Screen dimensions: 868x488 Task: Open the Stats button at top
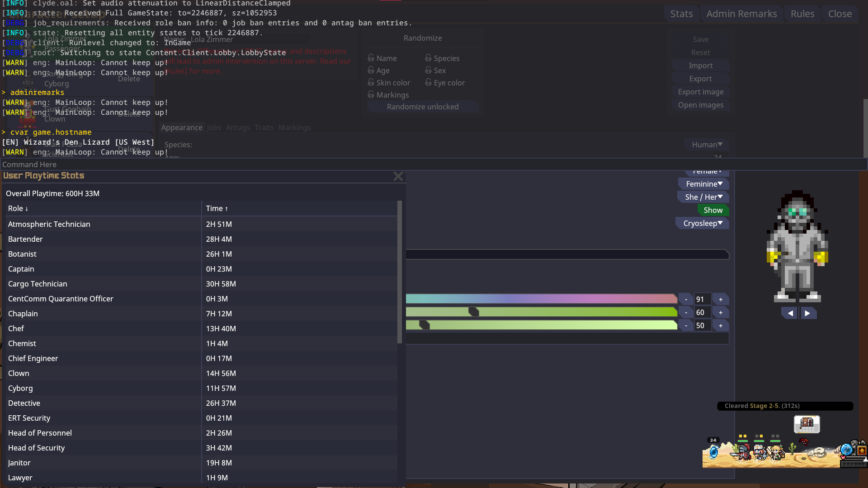click(681, 14)
